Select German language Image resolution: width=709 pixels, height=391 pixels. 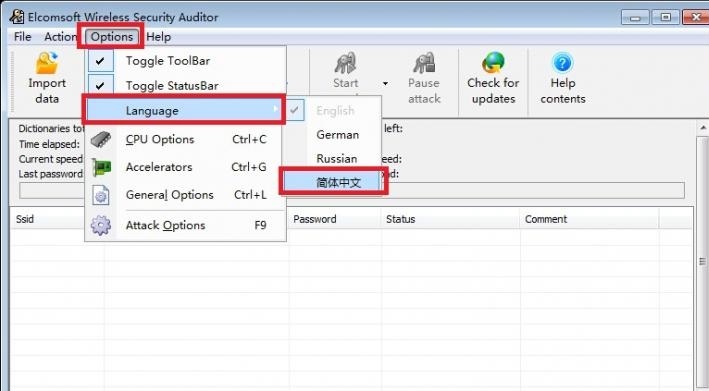[x=338, y=135]
